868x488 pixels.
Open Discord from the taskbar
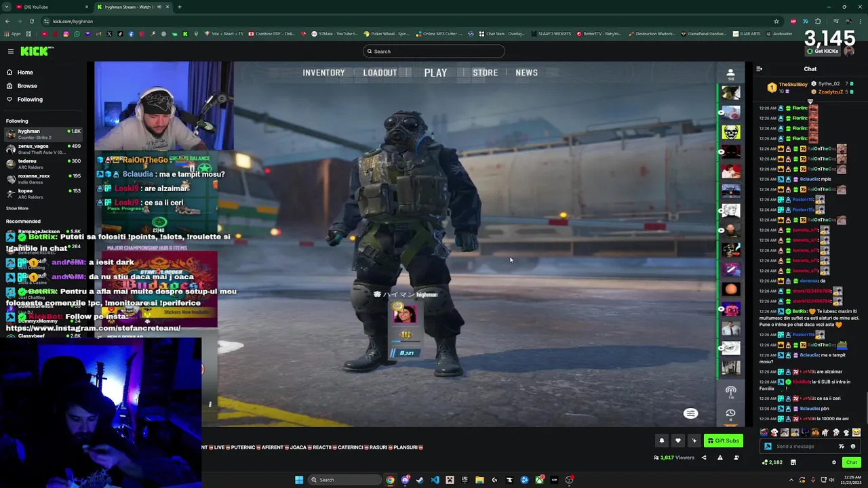click(405, 480)
